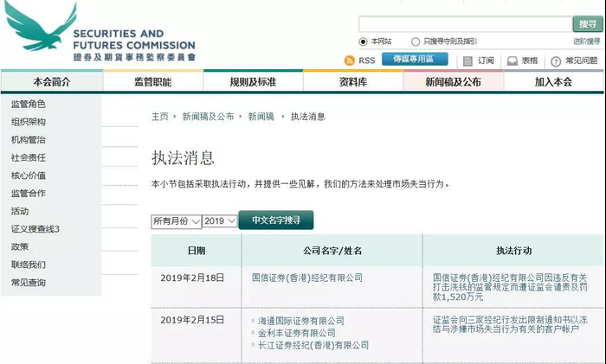Image resolution: width=606 pixels, height=364 pixels.
Task: Click the blue 傳媒專用區 button
Action: pos(415,59)
